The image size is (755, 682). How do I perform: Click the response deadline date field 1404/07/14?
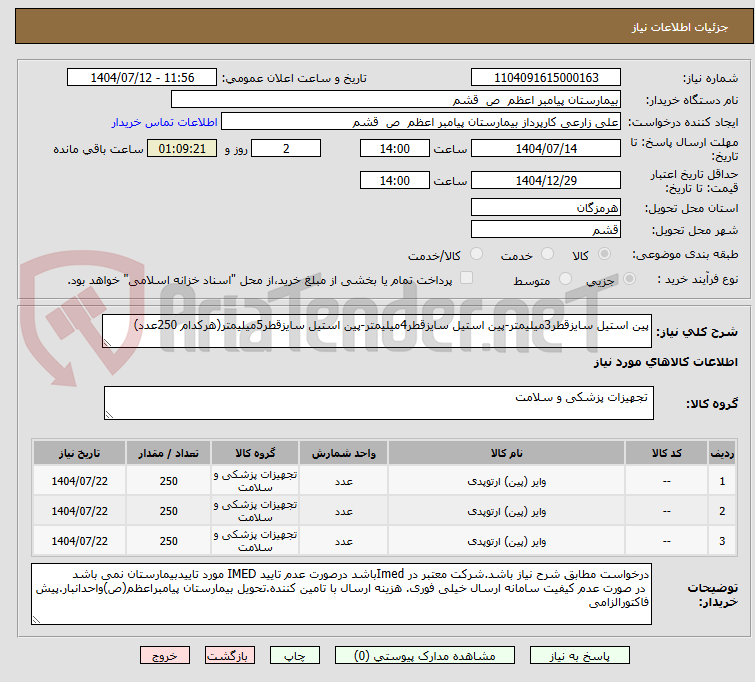pos(545,149)
